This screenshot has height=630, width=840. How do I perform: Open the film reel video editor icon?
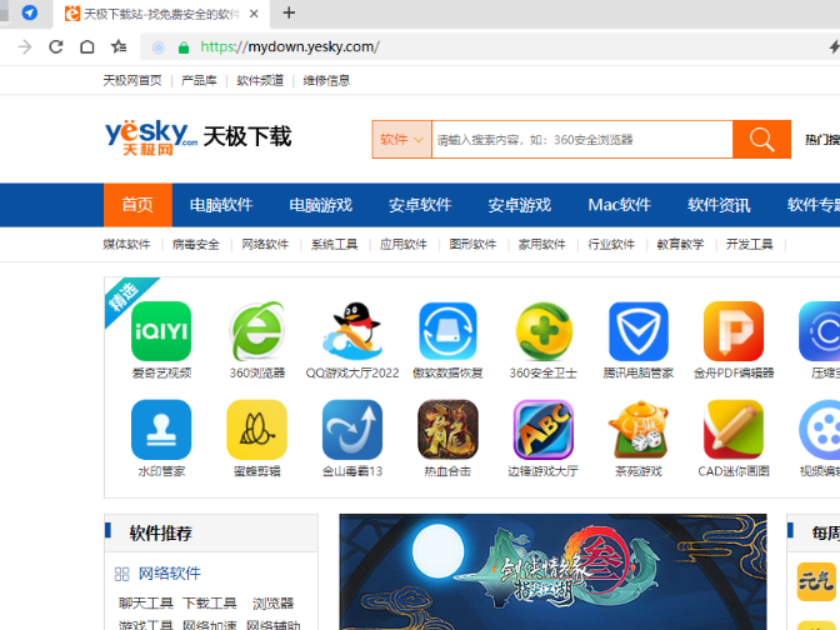pos(820,430)
